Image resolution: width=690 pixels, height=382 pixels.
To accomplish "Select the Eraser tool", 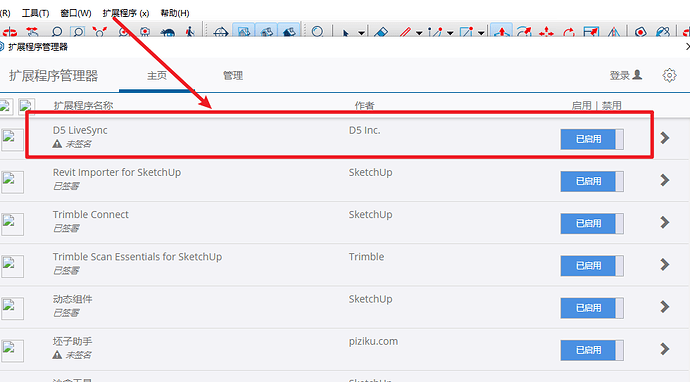I will pyautogui.click(x=381, y=32).
